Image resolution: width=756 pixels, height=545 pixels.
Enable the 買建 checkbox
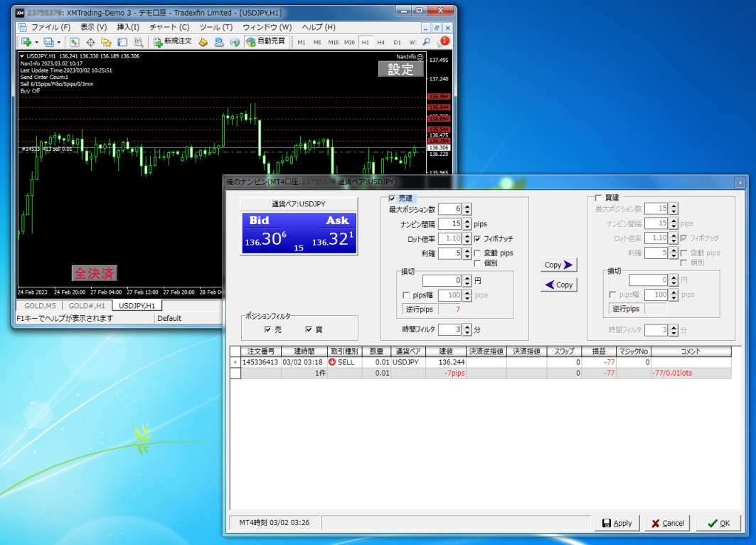tap(598, 198)
